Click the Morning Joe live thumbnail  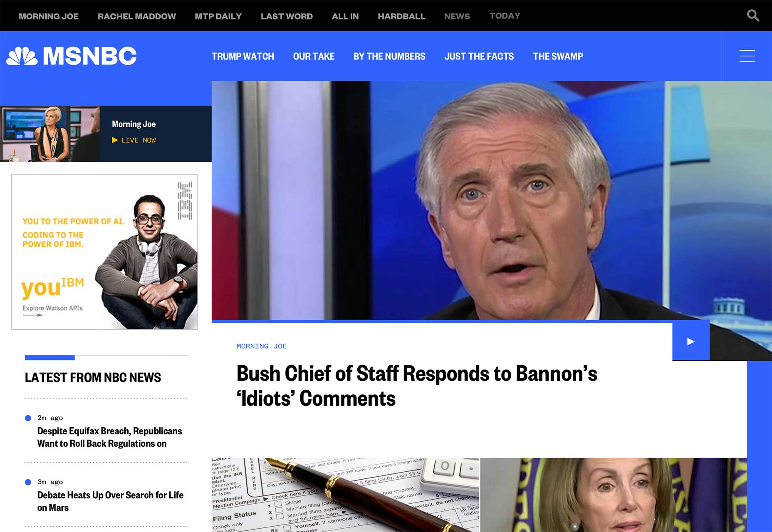pyautogui.click(x=50, y=134)
